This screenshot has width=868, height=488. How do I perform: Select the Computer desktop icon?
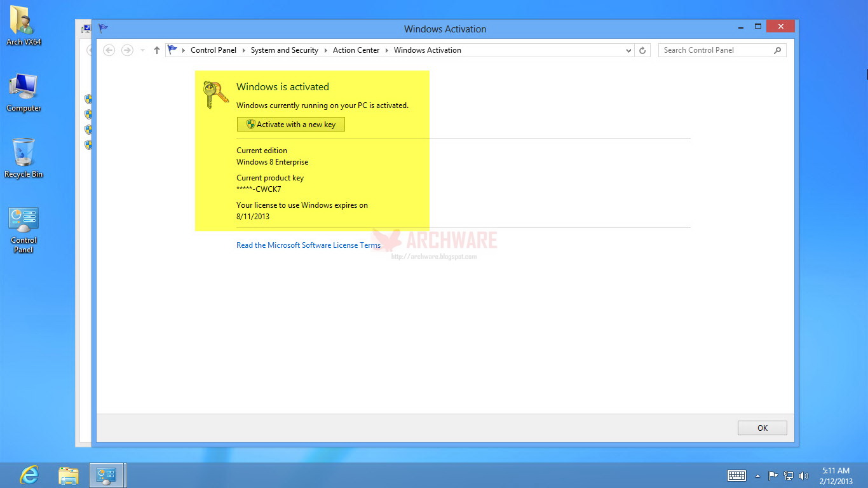click(x=24, y=93)
